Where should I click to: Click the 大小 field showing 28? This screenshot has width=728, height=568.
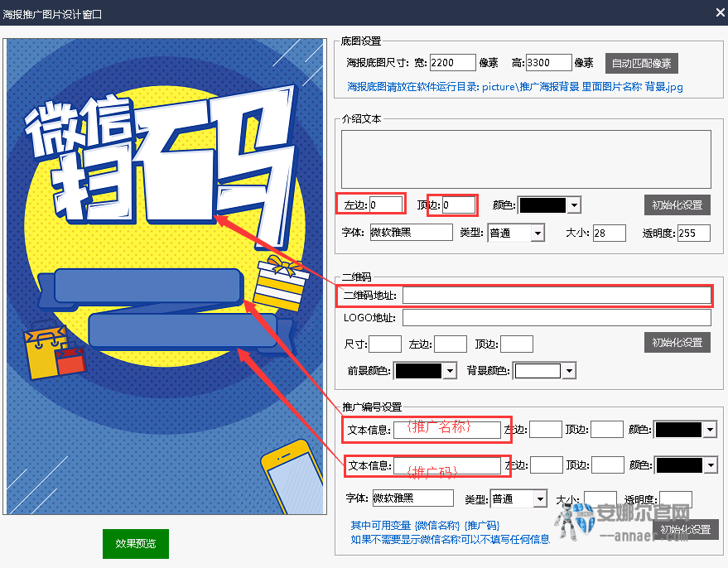(x=610, y=233)
